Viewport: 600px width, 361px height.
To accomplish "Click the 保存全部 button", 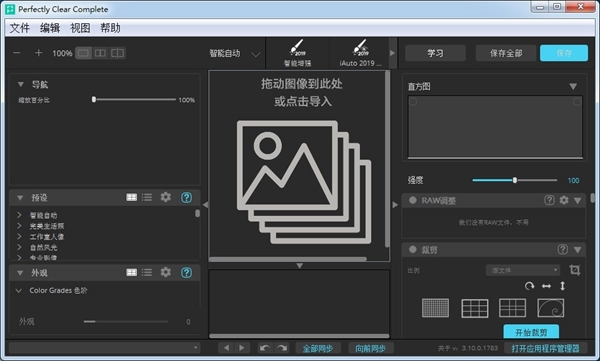I will click(x=506, y=53).
